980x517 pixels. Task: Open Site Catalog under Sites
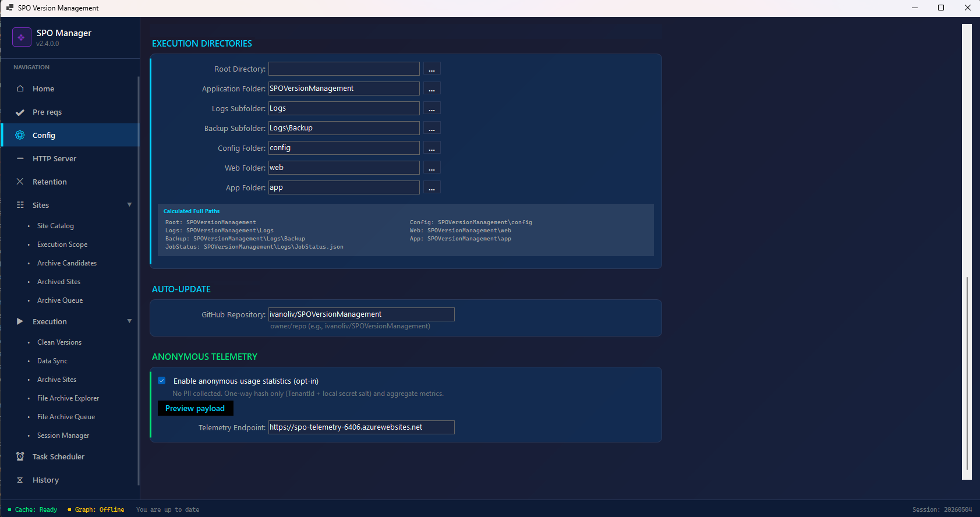[55, 226]
